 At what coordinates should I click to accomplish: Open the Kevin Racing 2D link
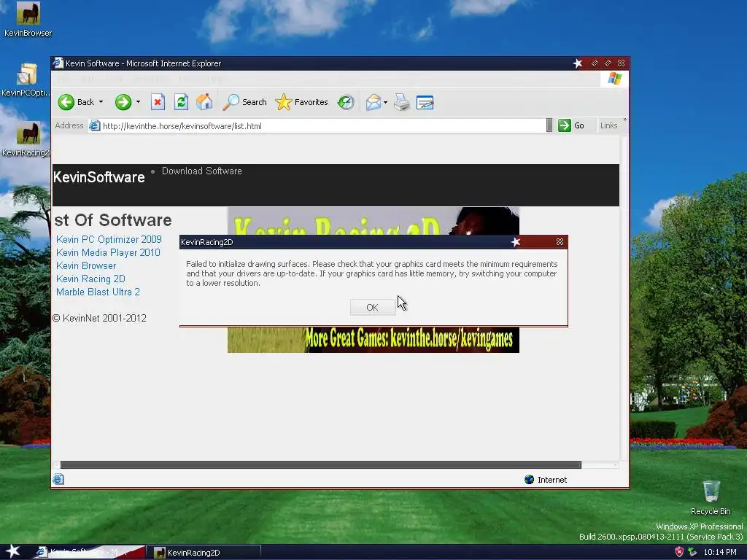[x=90, y=279]
